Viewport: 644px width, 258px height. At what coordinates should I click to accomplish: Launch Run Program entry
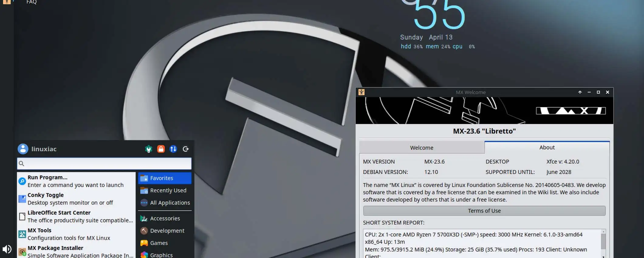tap(76, 181)
